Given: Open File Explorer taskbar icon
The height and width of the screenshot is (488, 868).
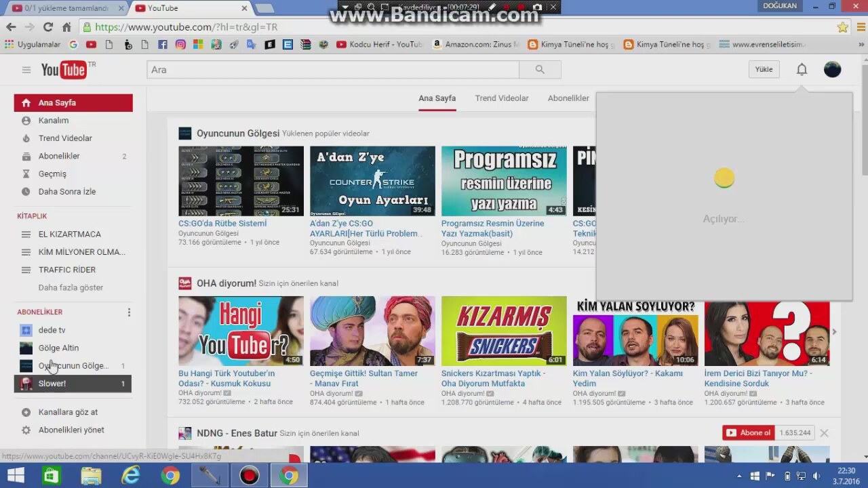Looking at the screenshot, I should point(91,476).
